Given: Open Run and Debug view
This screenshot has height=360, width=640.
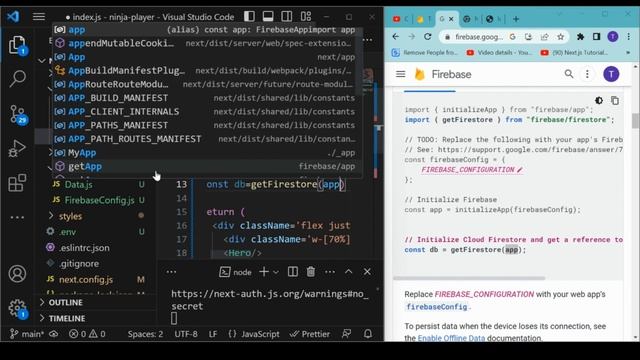Looking at the screenshot, I should (17, 148).
